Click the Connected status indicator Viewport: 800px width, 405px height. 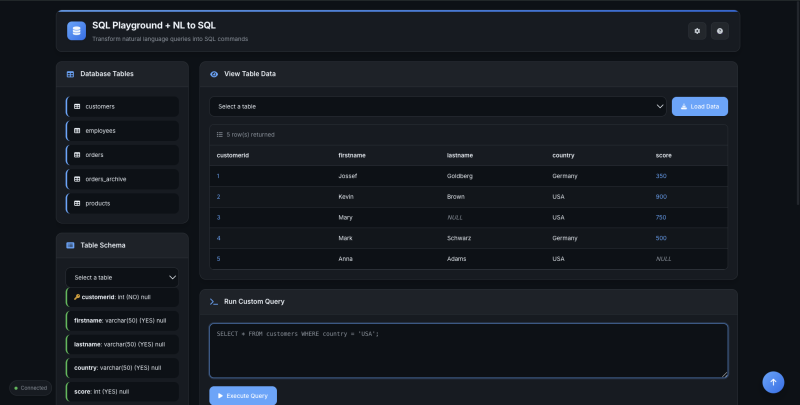point(30,388)
